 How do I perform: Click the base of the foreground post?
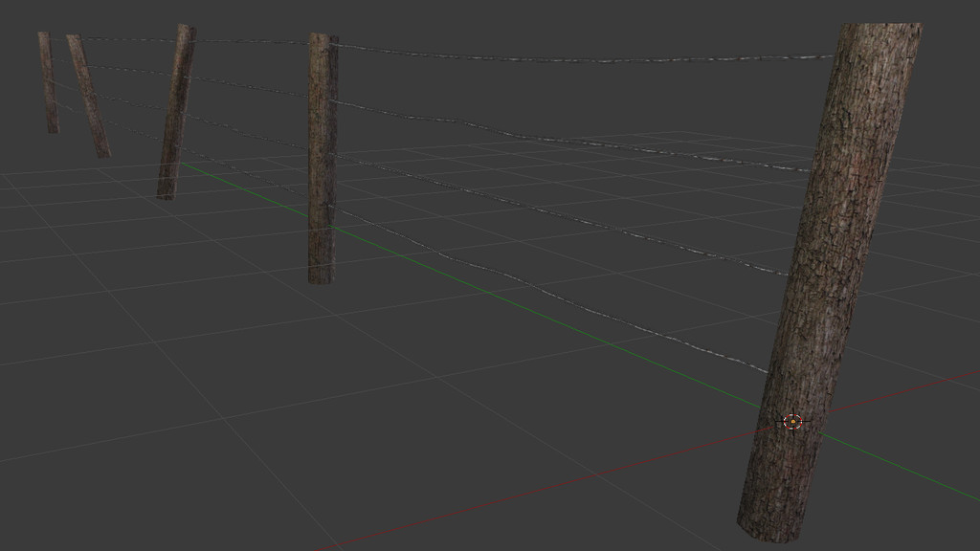(x=773, y=524)
